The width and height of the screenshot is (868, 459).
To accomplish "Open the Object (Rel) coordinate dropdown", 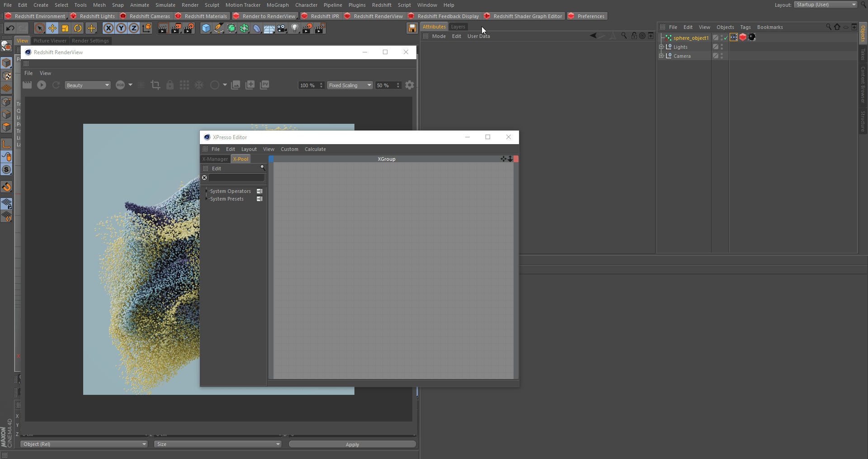I will 84,444.
